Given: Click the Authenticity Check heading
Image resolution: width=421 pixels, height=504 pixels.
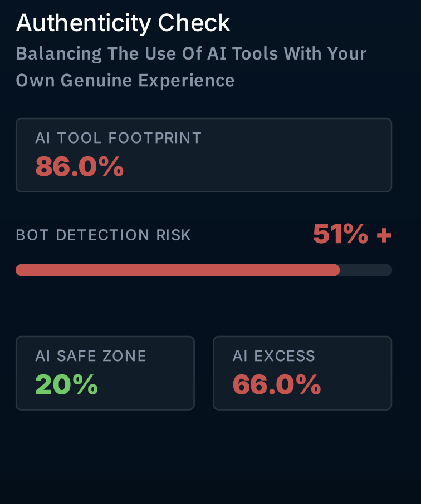Looking at the screenshot, I should [123, 23].
